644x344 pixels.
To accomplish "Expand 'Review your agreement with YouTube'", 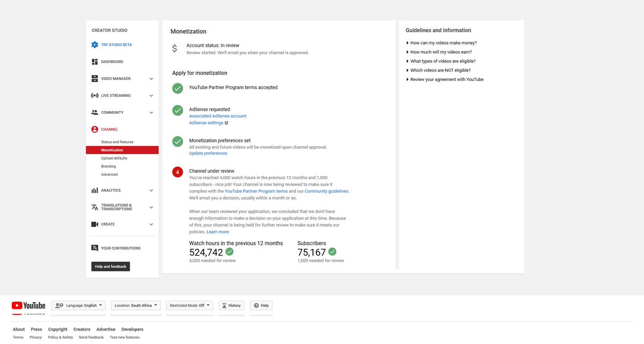I will pos(445,79).
